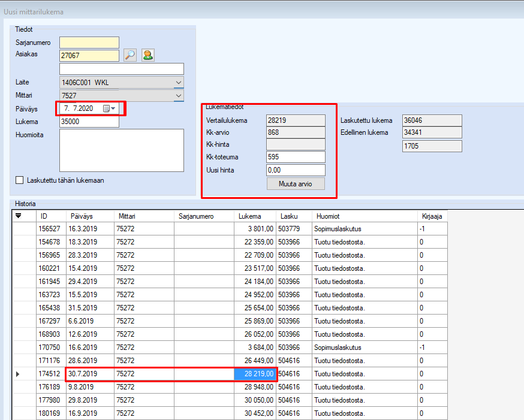Click the highlighted reading 28 219,00
524x420 pixels.
click(x=255, y=374)
